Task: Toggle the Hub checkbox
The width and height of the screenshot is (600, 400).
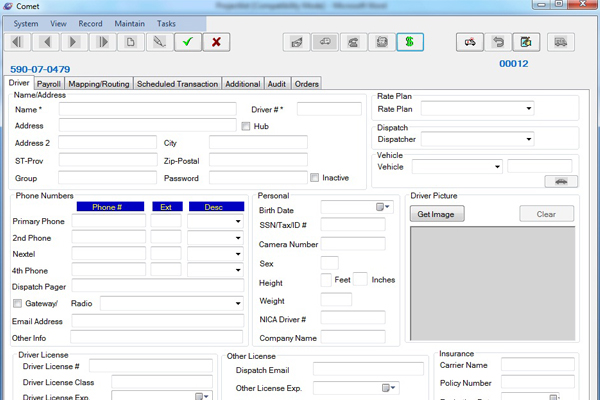Action: click(246, 126)
